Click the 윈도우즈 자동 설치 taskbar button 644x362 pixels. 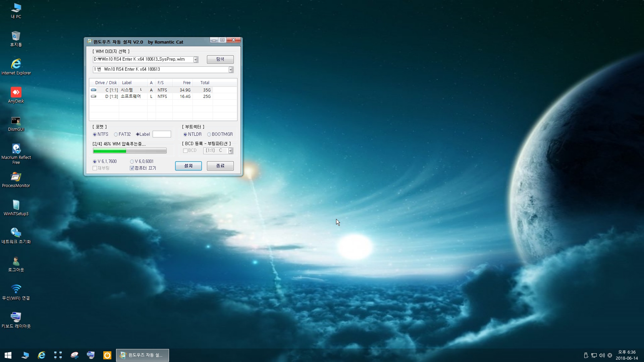[x=143, y=355]
